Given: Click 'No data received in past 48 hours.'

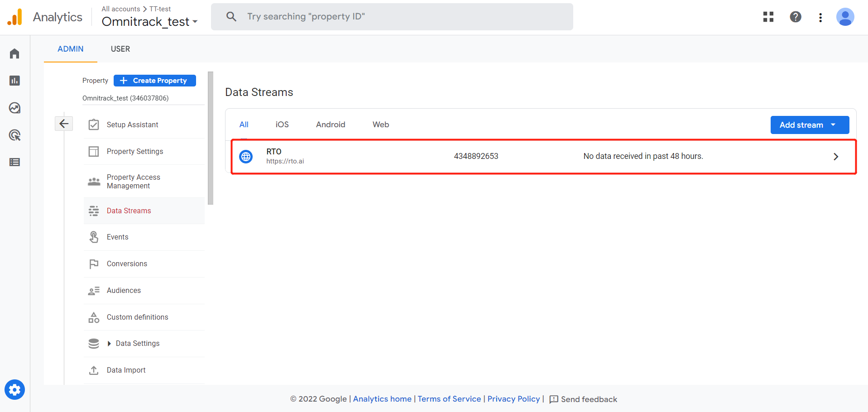Looking at the screenshot, I should click(643, 156).
